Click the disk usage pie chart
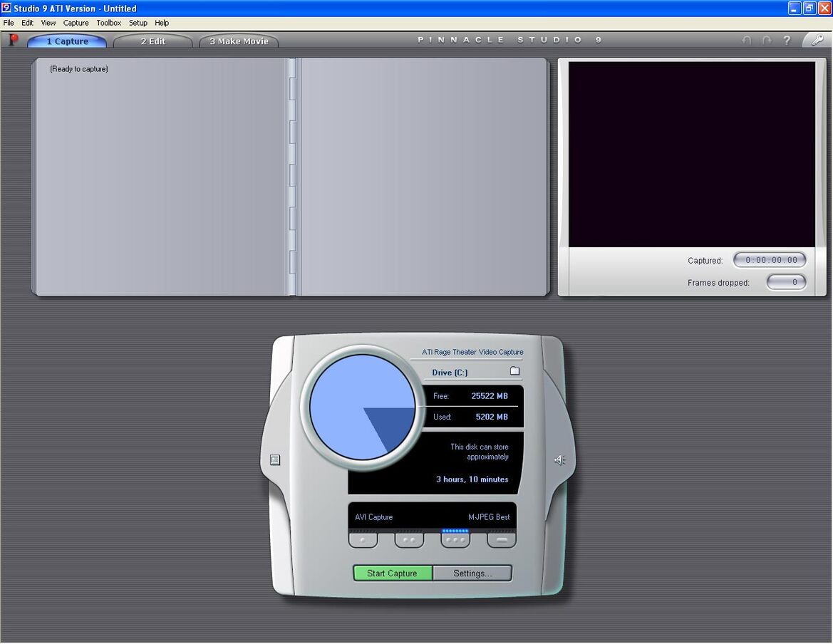 click(x=362, y=407)
